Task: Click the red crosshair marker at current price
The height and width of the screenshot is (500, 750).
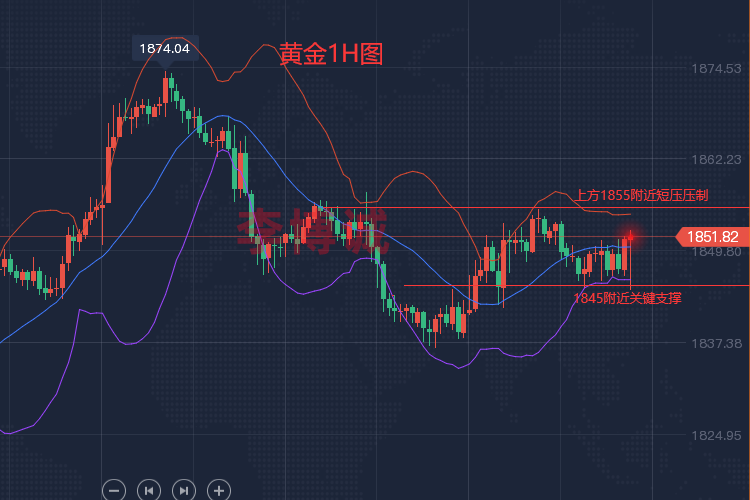Action: click(x=630, y=237)
